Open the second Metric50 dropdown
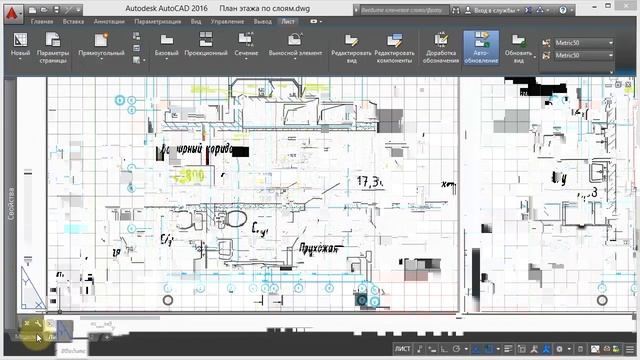 [584, 55]
